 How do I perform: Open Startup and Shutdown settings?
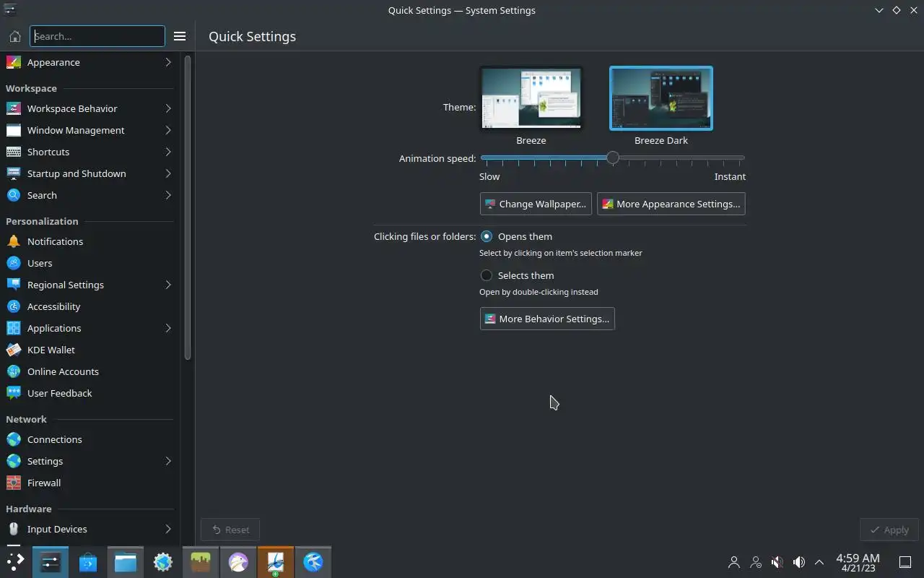(x=90, y=173)
